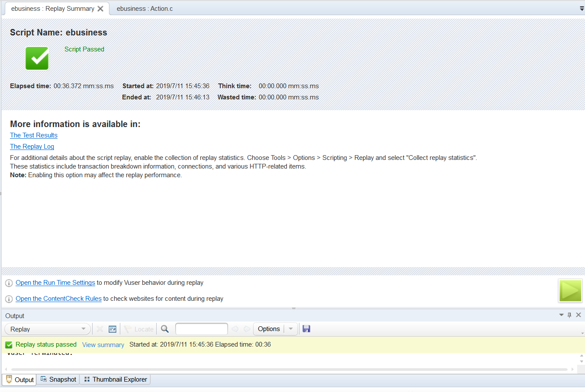585x392 pixels.
Task: Open The Replay Log link
Action: click(32, 147)
